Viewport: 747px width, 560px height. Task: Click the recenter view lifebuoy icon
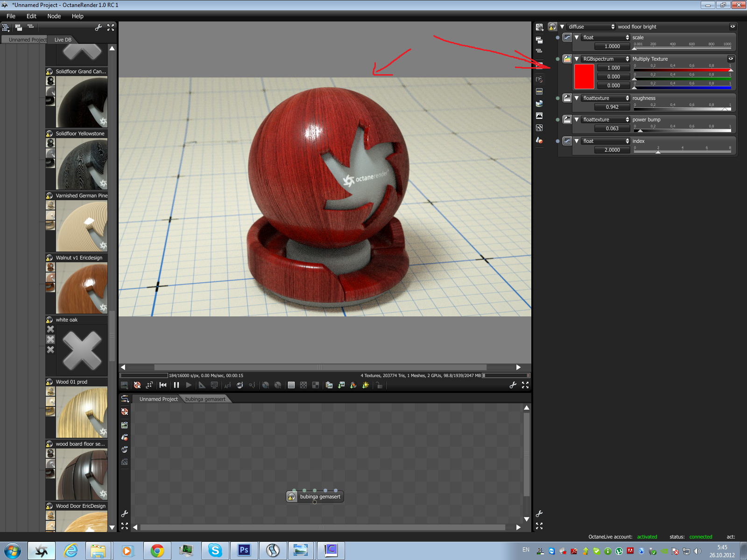pyautogui.click(x=137, y=385)
